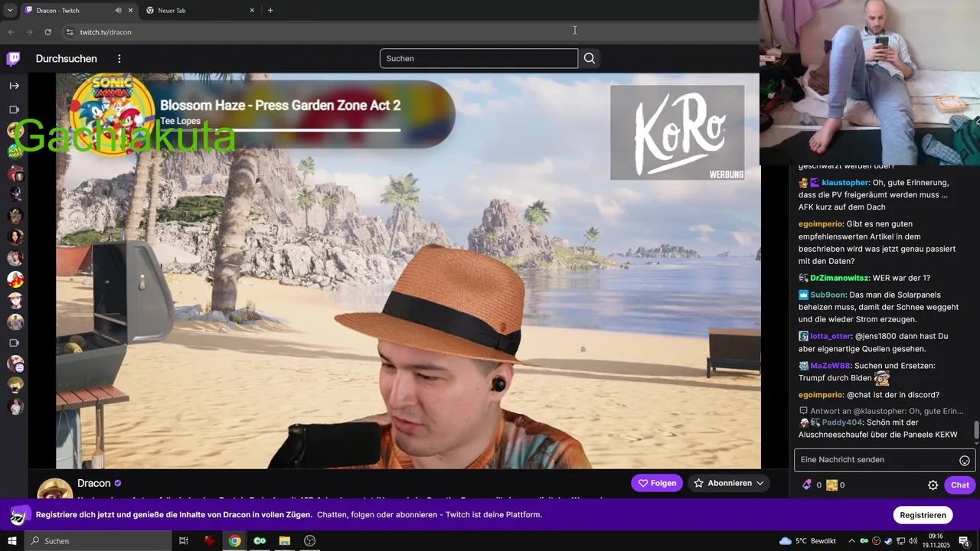Click the search magnifier button
980x551 pixels.
pos(590,58)
